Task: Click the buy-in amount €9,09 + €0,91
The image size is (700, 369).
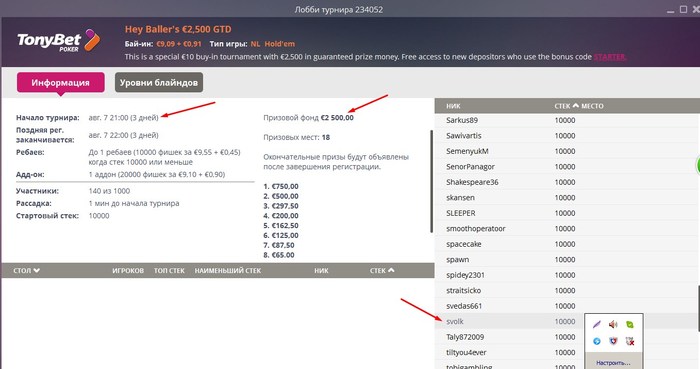Action: (179, 44)
